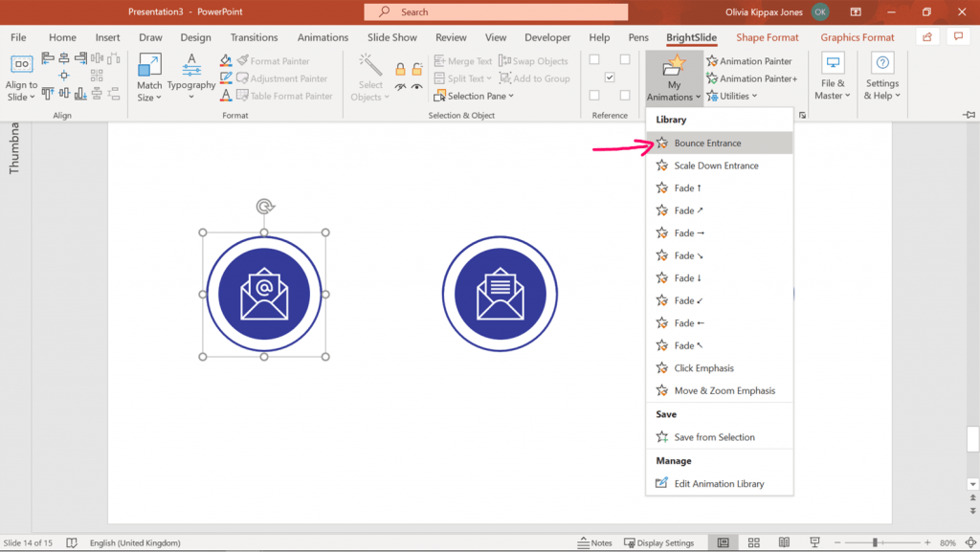Click the Animation Painter star icon
Image resolution: width=980 pixels, height=552 pixels.
pyautogui.click(x=712, y=60)
